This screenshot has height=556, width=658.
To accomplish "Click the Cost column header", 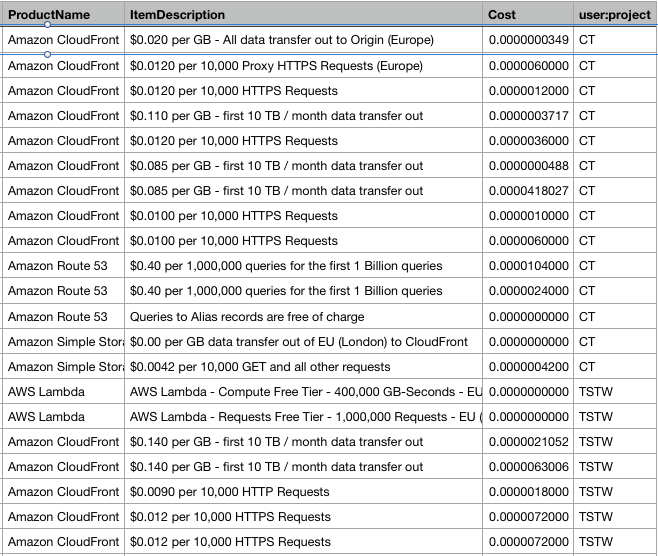I will pyautogui.click(x=528, y=14).
